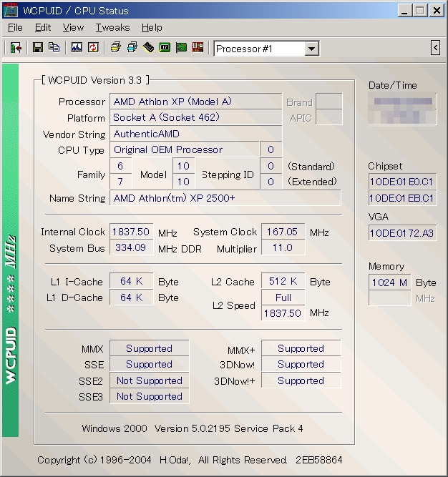Screen dimensions: 448x477
Task: Click the 3DNow!+ "Supported" field
Action: (x=301, y=380)
